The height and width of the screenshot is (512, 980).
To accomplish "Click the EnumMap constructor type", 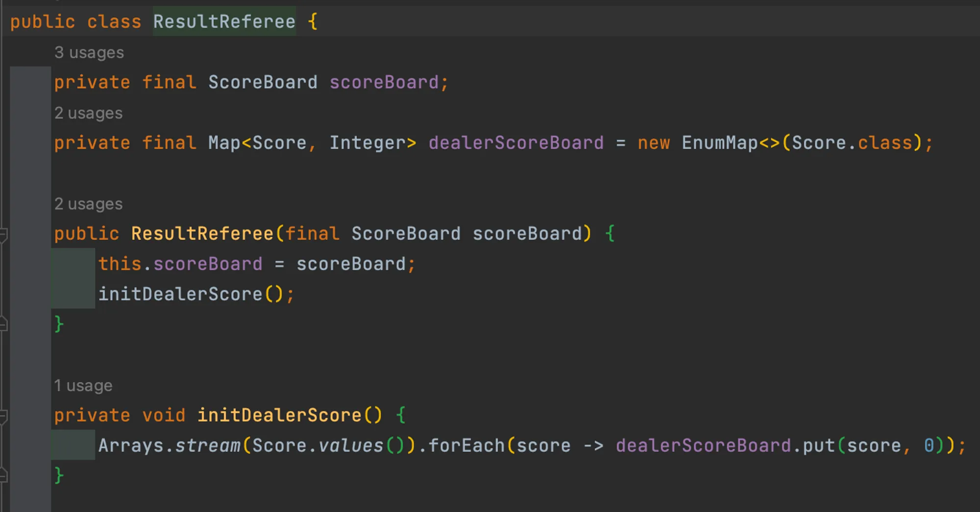I will 719,143.
